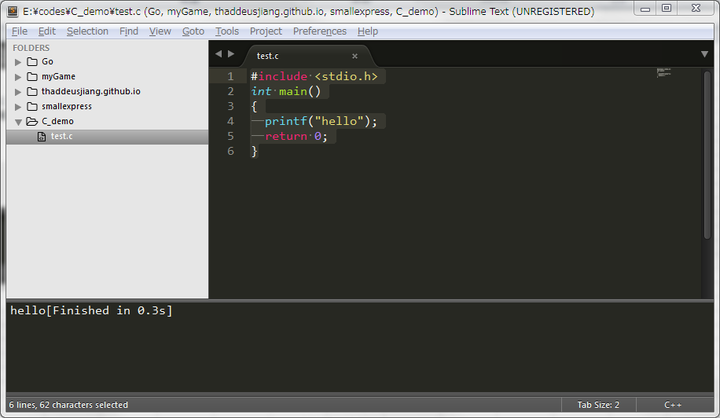The width and height of the screenshot is (720, 418).
Task: Click the Sublime Text title bar icon
Action: 13,11
